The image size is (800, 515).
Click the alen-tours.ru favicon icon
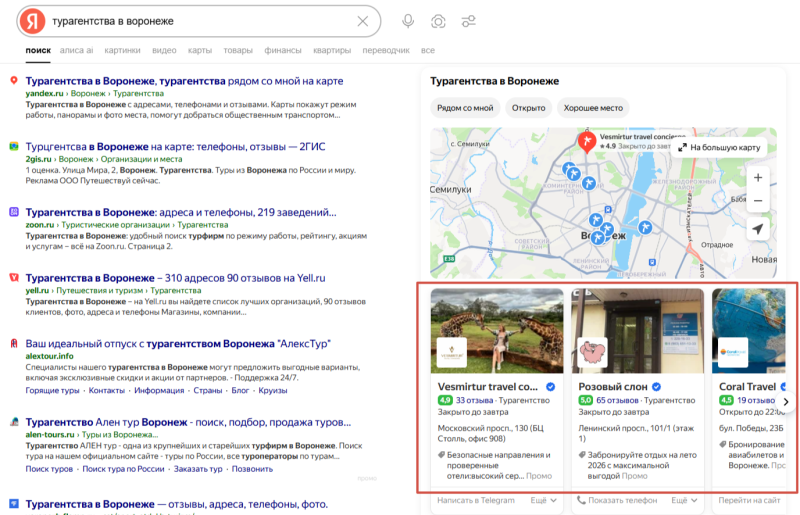(14, 422)
